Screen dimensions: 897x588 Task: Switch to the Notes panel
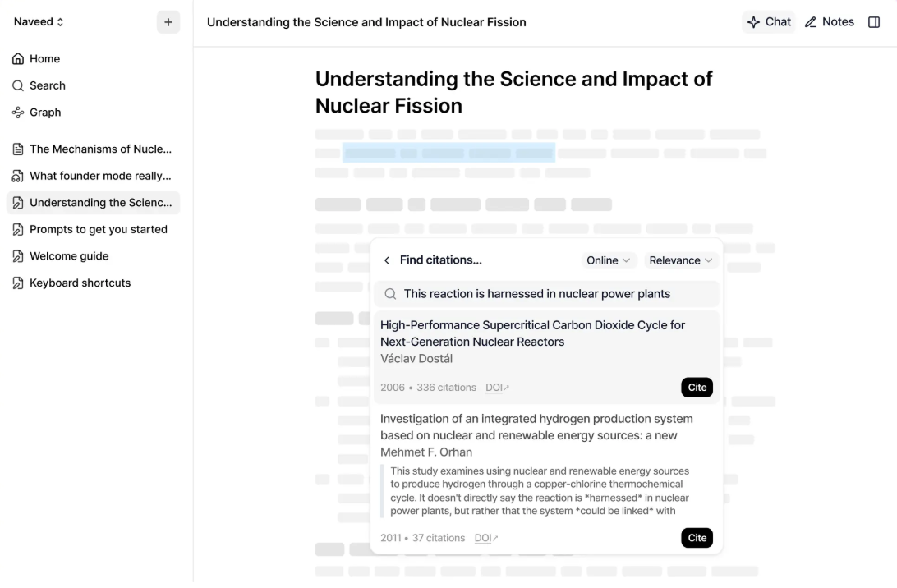(x=830, y=22)
